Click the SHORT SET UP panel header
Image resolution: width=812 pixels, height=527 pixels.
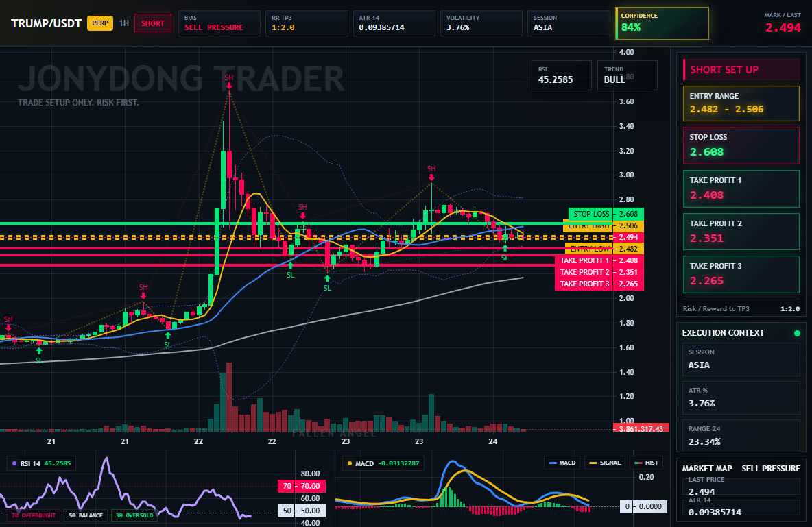[741, 69]
